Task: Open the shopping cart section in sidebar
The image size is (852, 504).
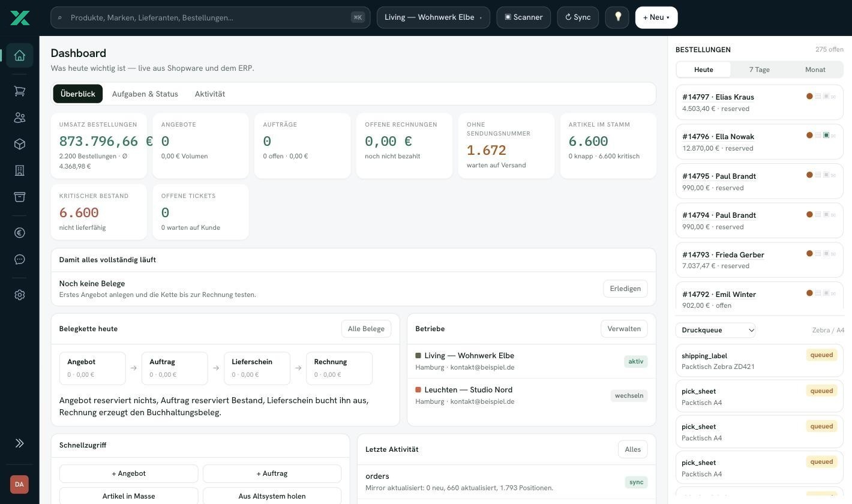Action: [x=19, y=91]
